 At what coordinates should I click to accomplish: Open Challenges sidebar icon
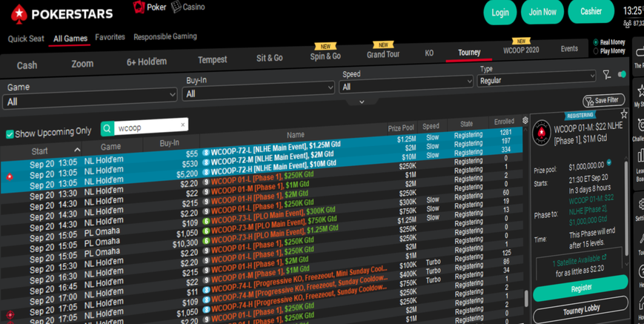coord(640,125)
